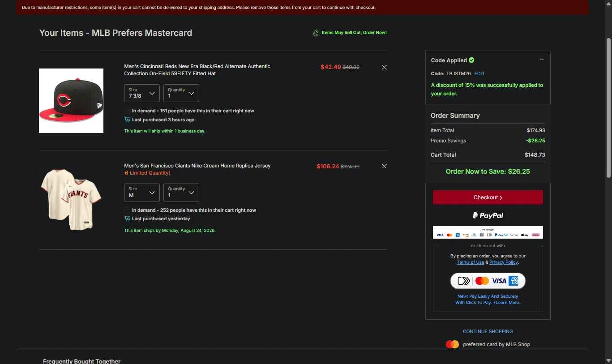Click the Visa logo in the We Accept strip

[x=440, y=235]
